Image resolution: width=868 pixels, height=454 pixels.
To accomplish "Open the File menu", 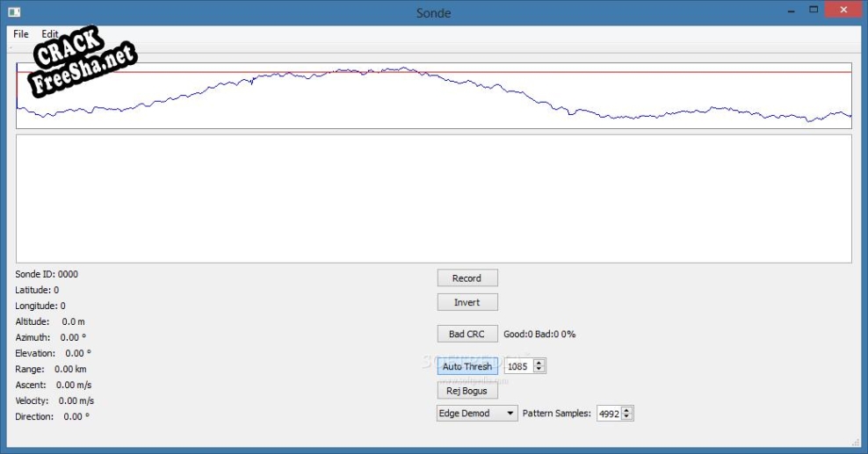I will tap(21, 34).
